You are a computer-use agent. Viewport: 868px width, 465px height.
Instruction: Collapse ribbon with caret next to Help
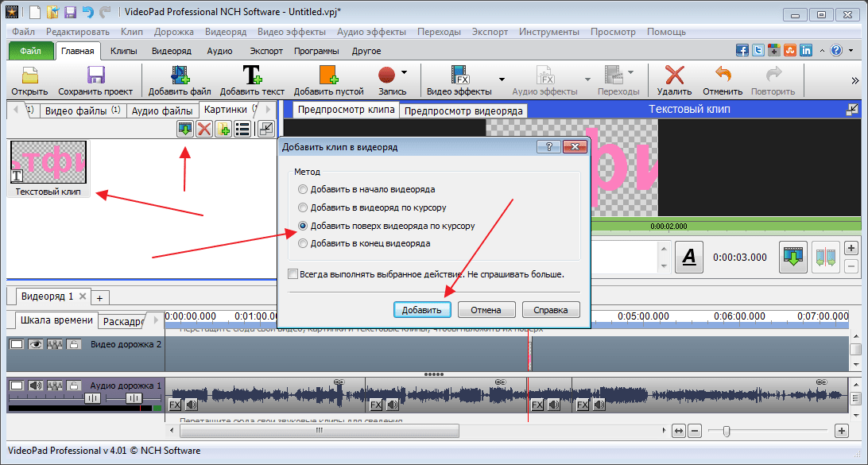(822, 50)
